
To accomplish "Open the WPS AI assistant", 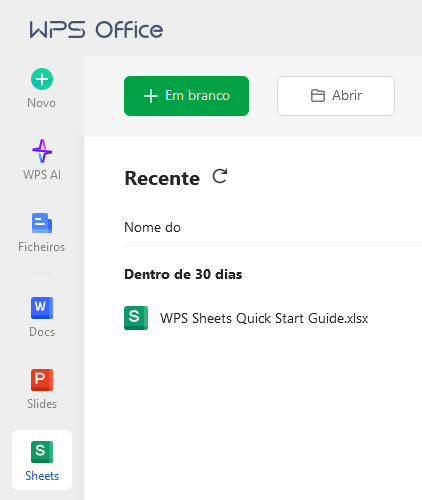I will pyautogui.click(x=42, y=160).
